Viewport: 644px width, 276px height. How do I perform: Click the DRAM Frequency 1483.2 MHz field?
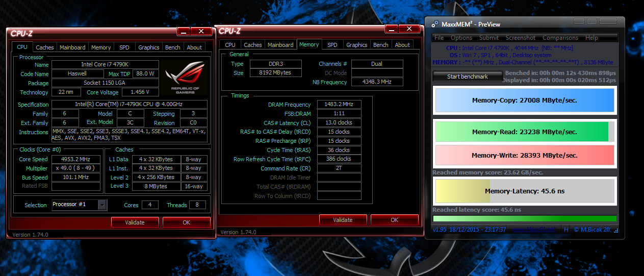click(339, 104)
